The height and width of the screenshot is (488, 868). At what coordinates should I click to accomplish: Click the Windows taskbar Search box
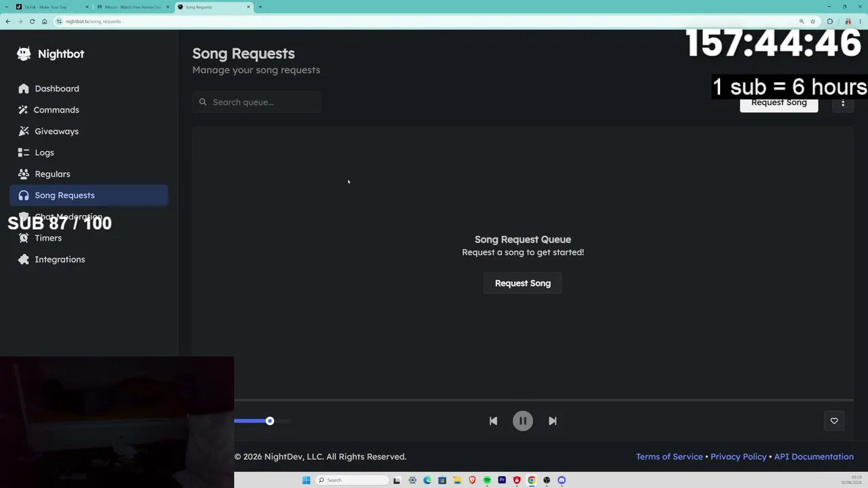[x=352, y=481]
